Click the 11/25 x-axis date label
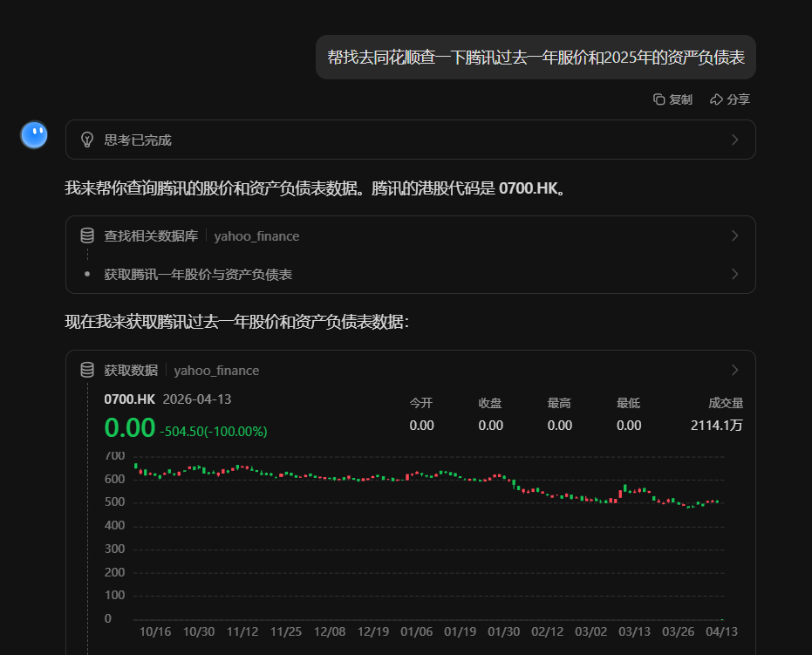Image resolution: width=812 pixels, height=655 pixels. click(286, 631)
